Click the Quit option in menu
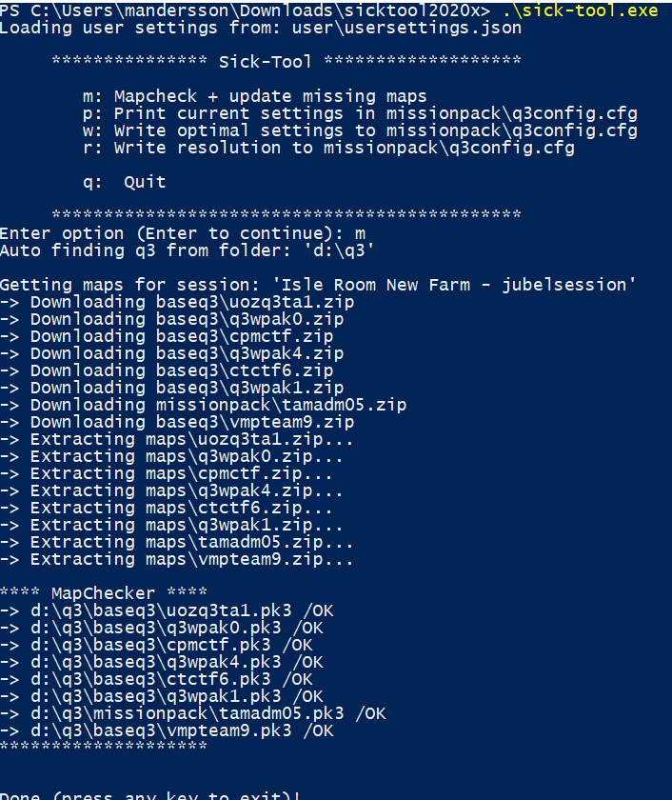Viewport: 672px width, 800px height. 125,182
